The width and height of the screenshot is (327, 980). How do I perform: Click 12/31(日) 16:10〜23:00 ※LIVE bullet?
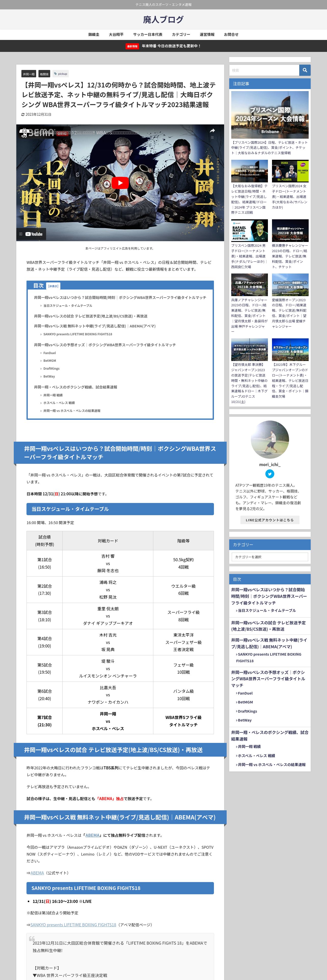[x=62, y=901]
